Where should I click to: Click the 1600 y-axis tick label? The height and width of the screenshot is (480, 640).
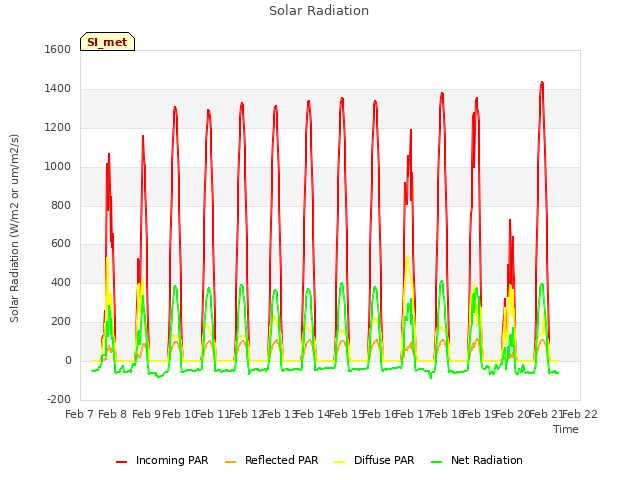58,49
